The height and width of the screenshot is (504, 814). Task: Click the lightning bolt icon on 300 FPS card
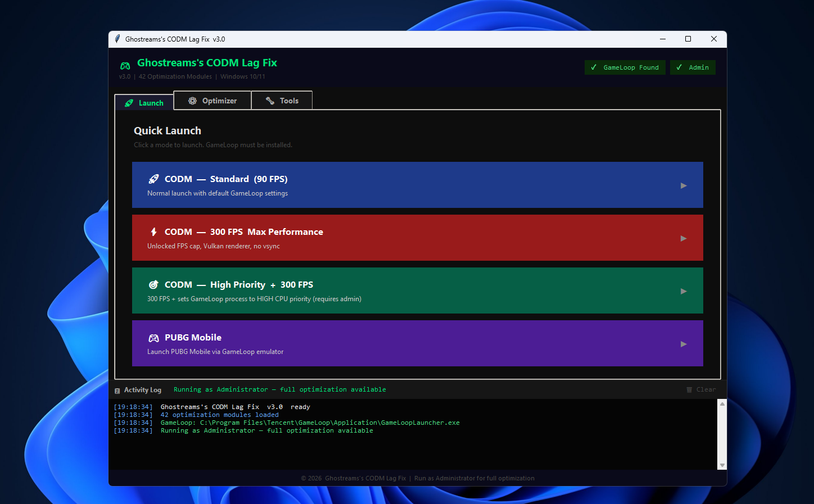click(153, 232)
